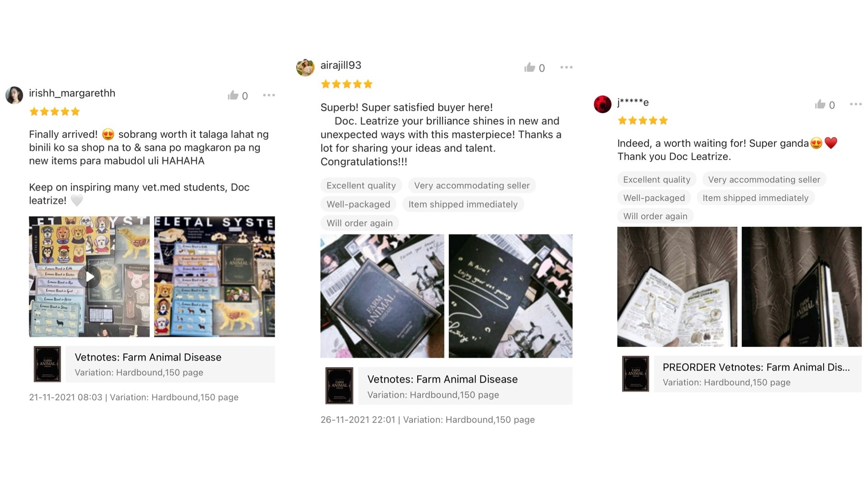
Task: Play the video in irishh_margarethh's review
Action: coord(90,277)
